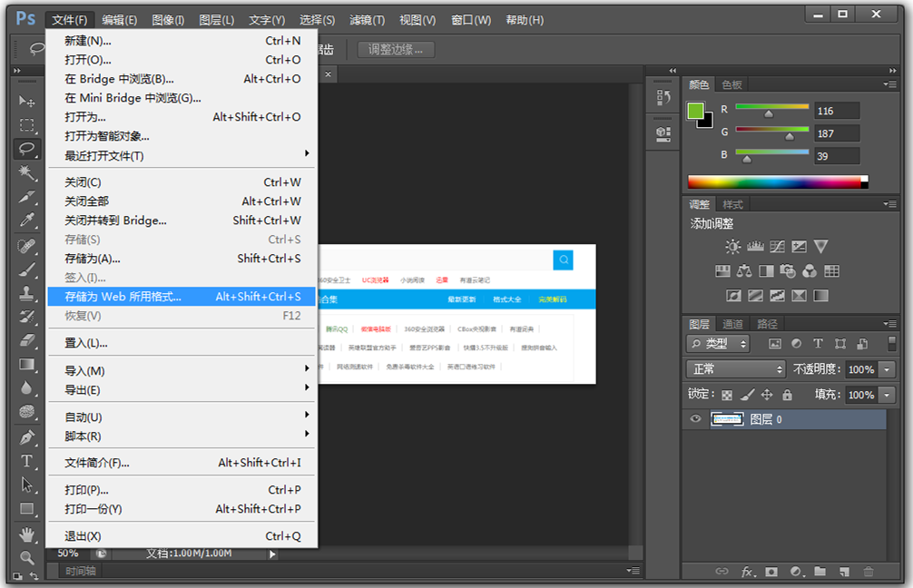Select the Hand tool
Screen dimensions: 913x588
pyautogui.click(x=26, y=534)
